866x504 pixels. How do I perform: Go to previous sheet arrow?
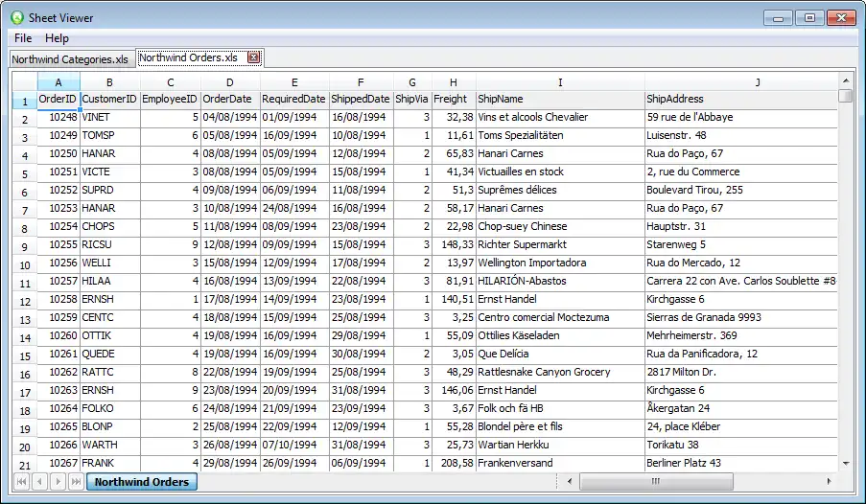click(39, 482)
